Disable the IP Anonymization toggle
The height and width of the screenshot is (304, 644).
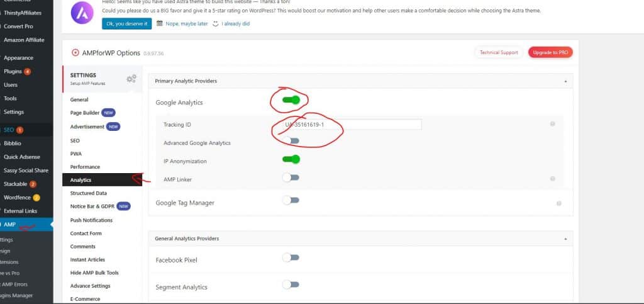(x=291, y=159)
